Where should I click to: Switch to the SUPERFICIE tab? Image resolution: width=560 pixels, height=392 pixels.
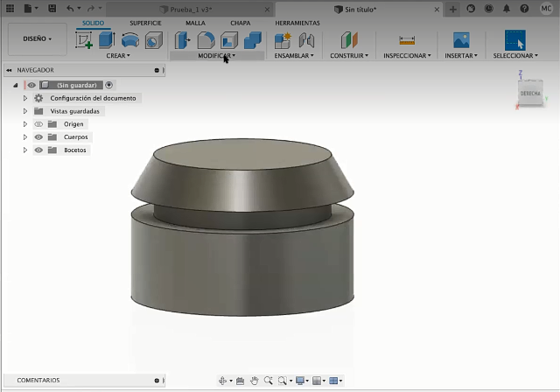pyautogui.click(x=145, y=23)
